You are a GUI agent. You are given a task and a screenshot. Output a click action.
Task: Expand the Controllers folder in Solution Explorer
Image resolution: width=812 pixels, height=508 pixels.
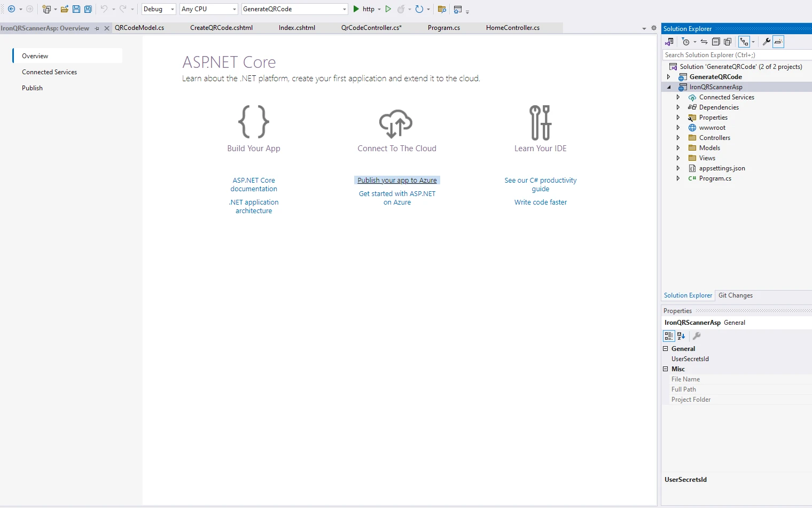678,138
